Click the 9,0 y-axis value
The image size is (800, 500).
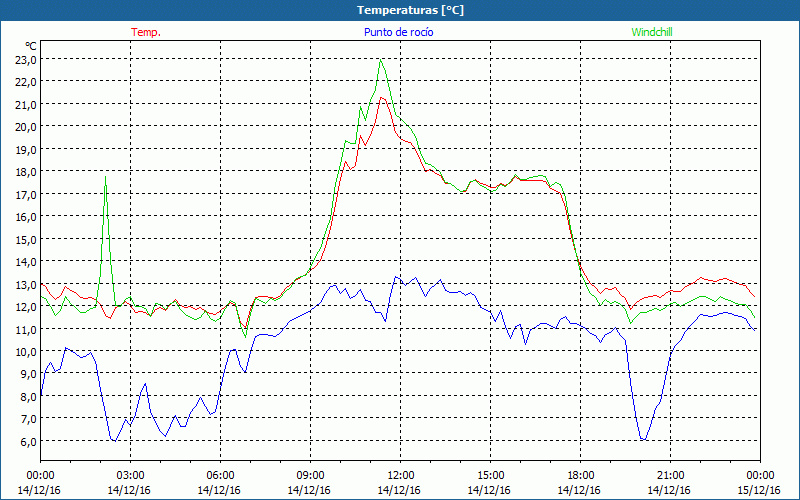coord(29,374)
